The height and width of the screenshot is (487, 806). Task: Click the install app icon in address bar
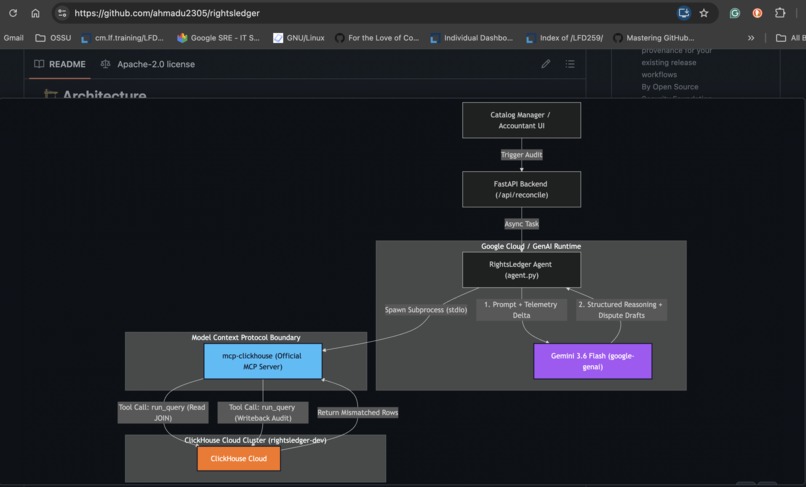pos(683,13)
